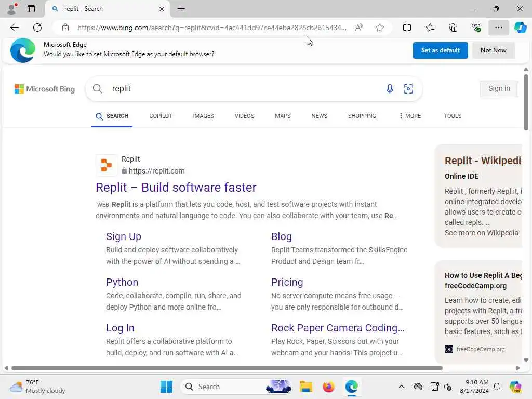The width and height of the screenshot is (532, 399).
Task: Open Rock Paper Camera Coding sitelink
Action: click(x=338, y=328)
